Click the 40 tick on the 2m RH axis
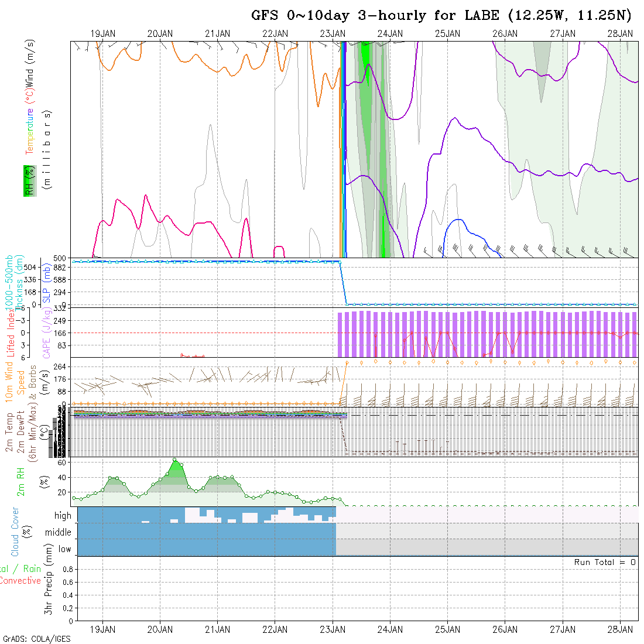 [x=61, y=477]
